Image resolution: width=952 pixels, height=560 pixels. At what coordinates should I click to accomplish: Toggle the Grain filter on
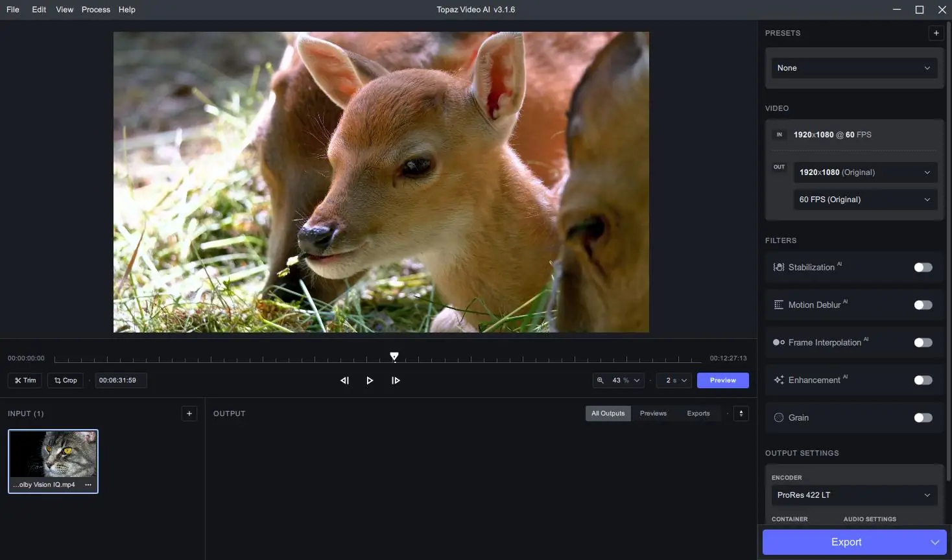point(923,417)
